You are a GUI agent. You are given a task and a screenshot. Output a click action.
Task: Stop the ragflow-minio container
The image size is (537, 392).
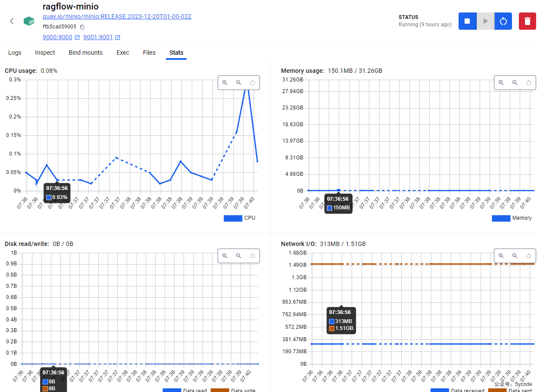point(467,21)
